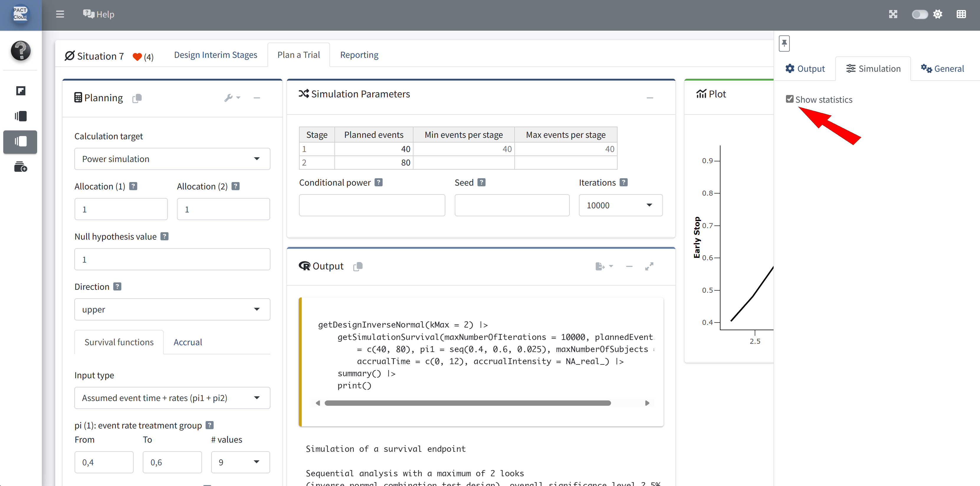Switch to the Reporting tab
The image size is (980, 486).
tap(359, 55)
